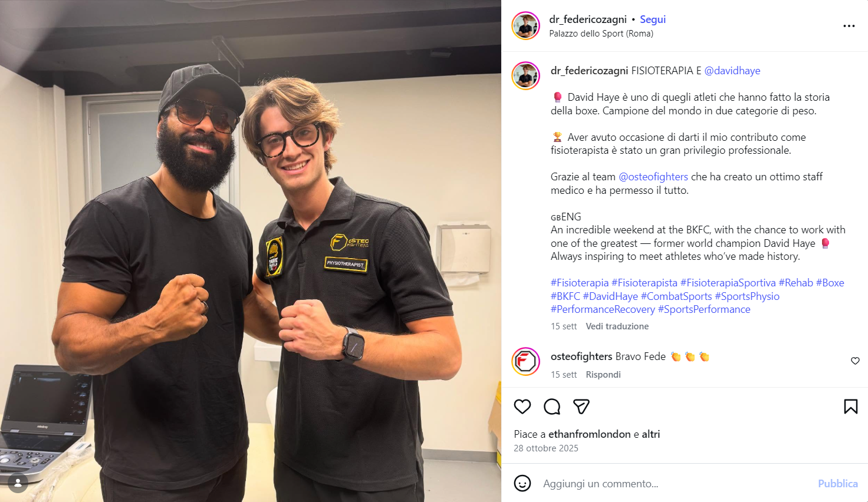Open the @osteofighters mention in caption
The width and height of the screenshot is (868, 502).
(653, 177)
